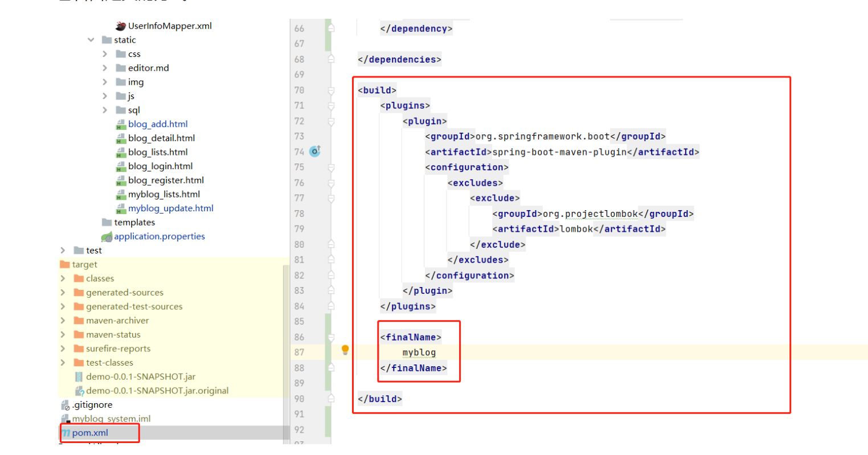This screenshot has height=455, width=868.
Task: Open myblog_update.html file
Action: point(171,208)
